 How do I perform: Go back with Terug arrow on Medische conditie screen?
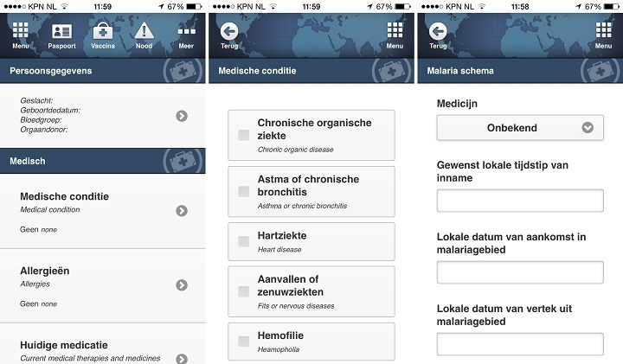tap(229, 35)
